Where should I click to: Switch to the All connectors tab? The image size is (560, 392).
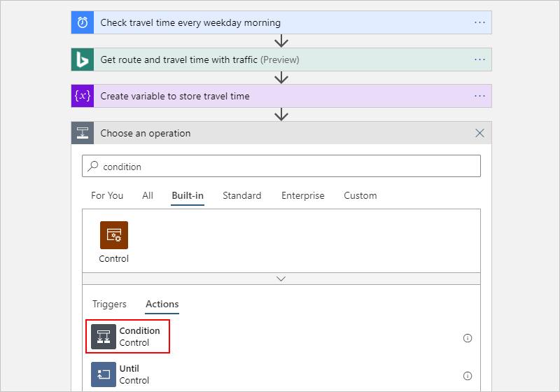148,195
